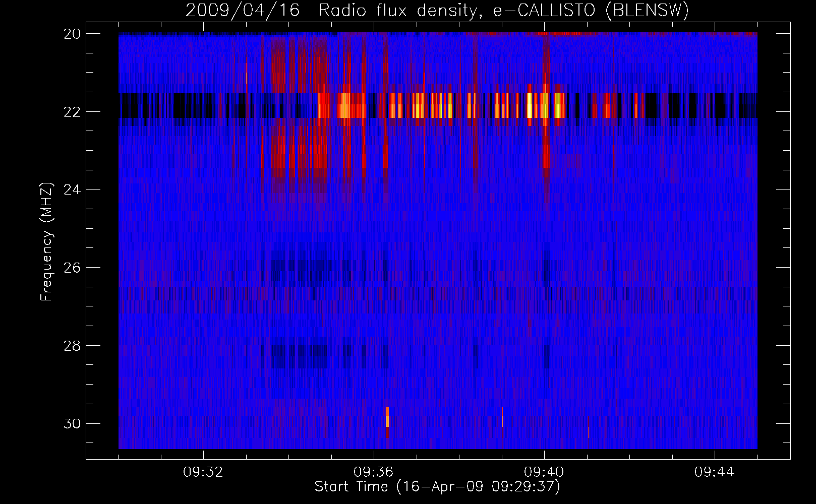Click the orange burst spike near 30 MHz

(387, 417)
